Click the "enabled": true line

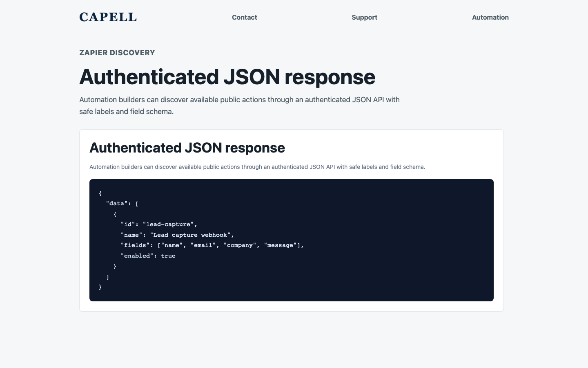point(148,256)
